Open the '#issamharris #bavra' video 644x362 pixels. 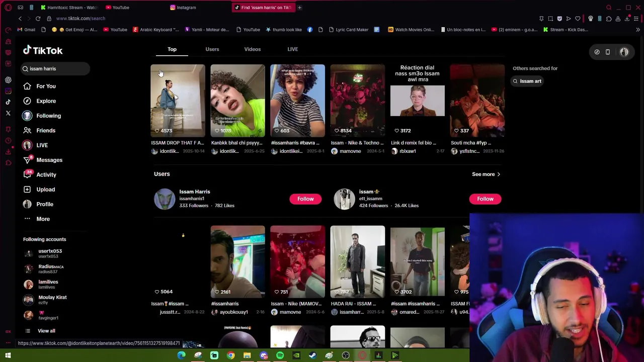[x=297, y=101]
